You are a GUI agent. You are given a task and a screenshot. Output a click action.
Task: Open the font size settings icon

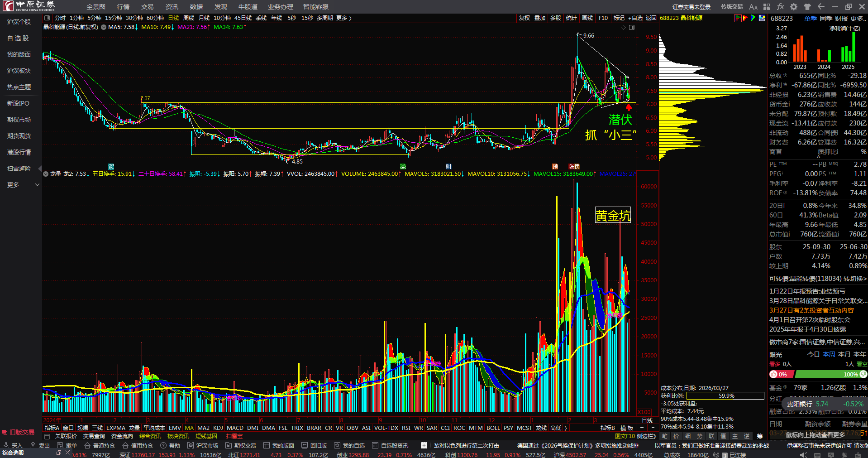(x=753, y=7)
